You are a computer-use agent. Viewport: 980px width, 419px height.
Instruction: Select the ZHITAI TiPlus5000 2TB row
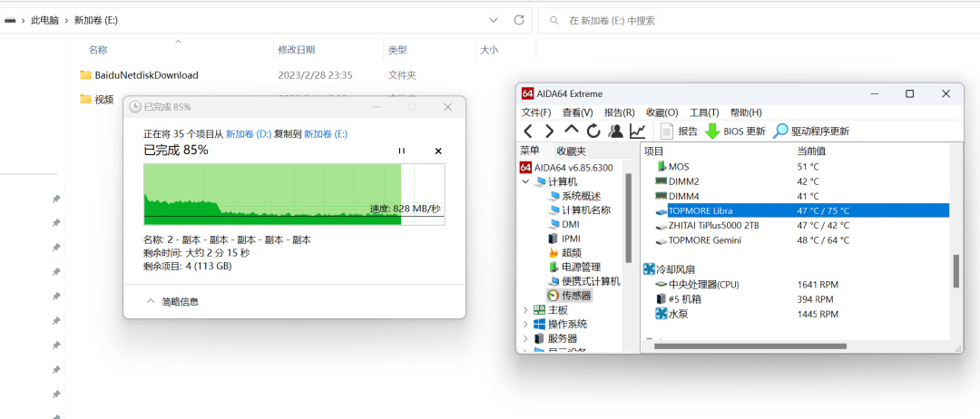(795, 225)
